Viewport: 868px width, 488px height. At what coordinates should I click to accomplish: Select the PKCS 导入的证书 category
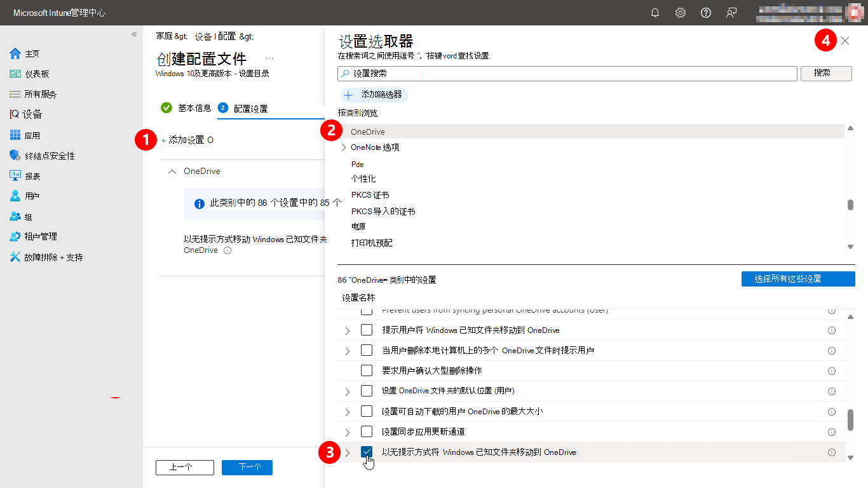383,211
